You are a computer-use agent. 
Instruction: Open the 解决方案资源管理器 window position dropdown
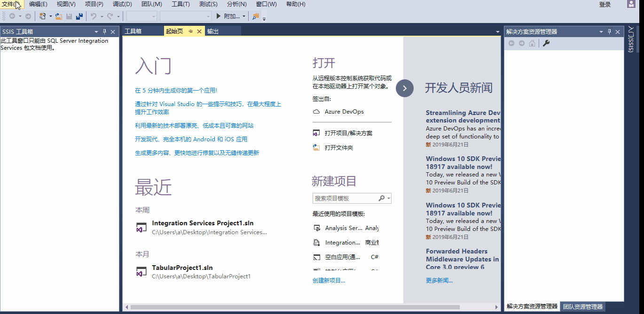[x=601, y=31]
